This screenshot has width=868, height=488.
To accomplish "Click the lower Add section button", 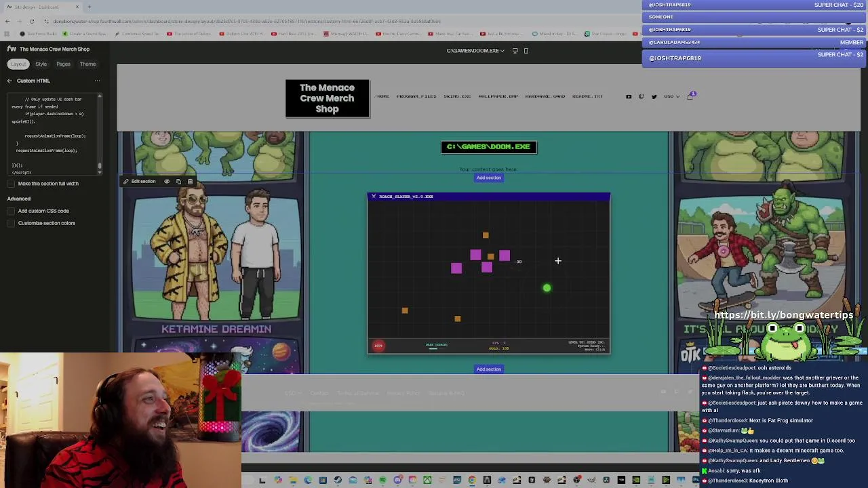I will pos(488,369).
